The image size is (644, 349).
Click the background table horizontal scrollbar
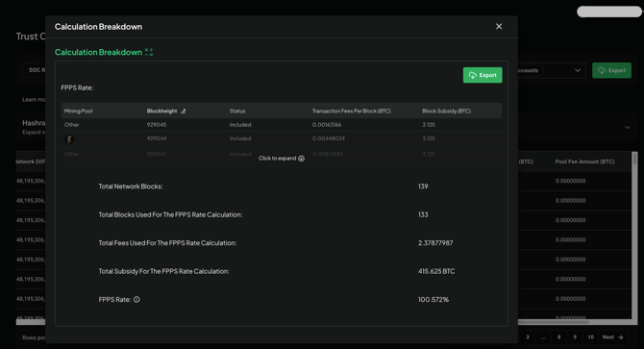[554, 322]
